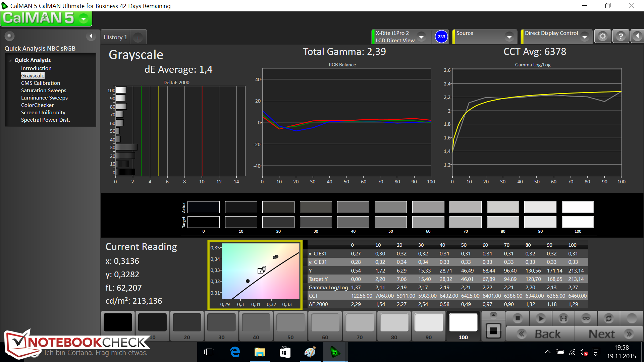Collapse the left workflow panel arrow
Image resolution: width=644 pixels, height=362 pixels.
[x=91, y=36]
